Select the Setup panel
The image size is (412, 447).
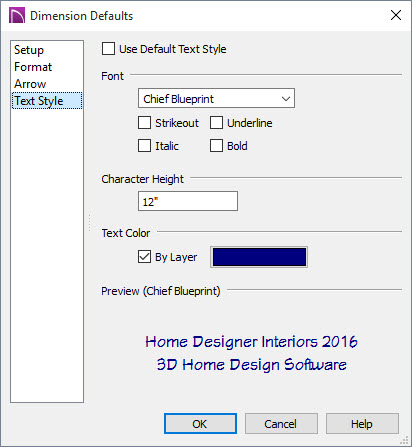click(x=29, y=50)
